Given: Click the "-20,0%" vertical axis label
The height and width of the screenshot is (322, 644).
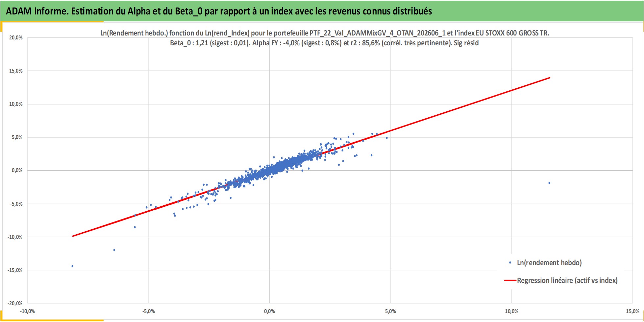Looking at the screenshot, I should (x=15, y=304).
